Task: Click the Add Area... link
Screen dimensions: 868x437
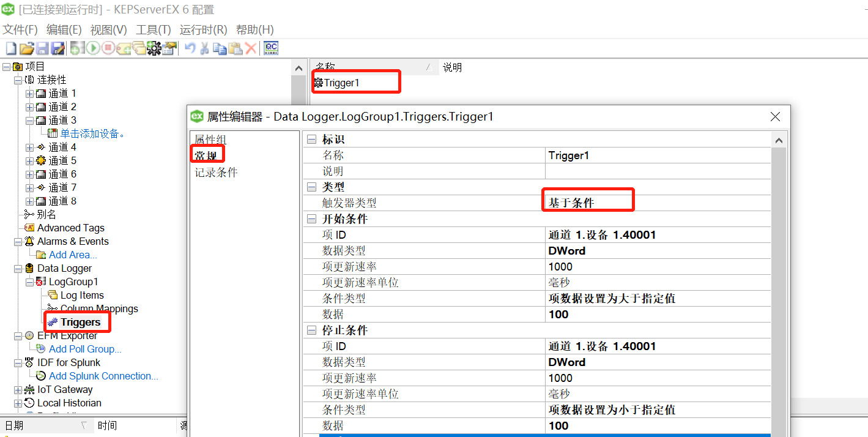Action: click(x=73, y=255)
